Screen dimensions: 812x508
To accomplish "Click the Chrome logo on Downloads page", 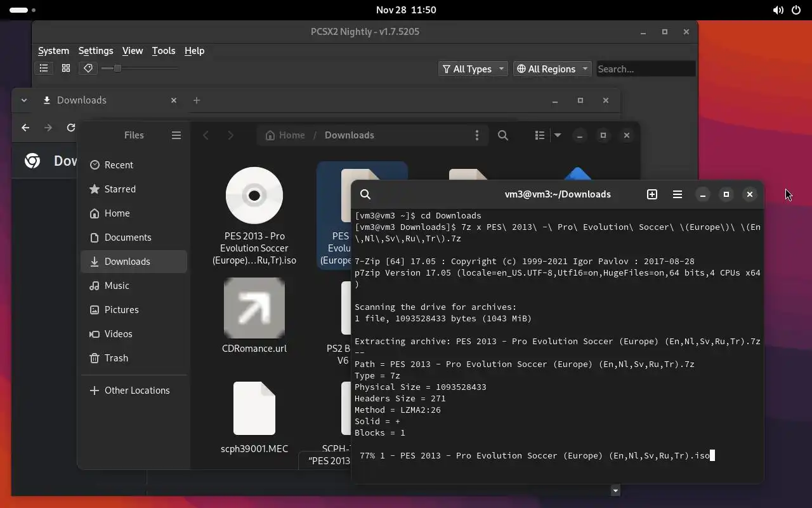I will click(x=32, y=161).
